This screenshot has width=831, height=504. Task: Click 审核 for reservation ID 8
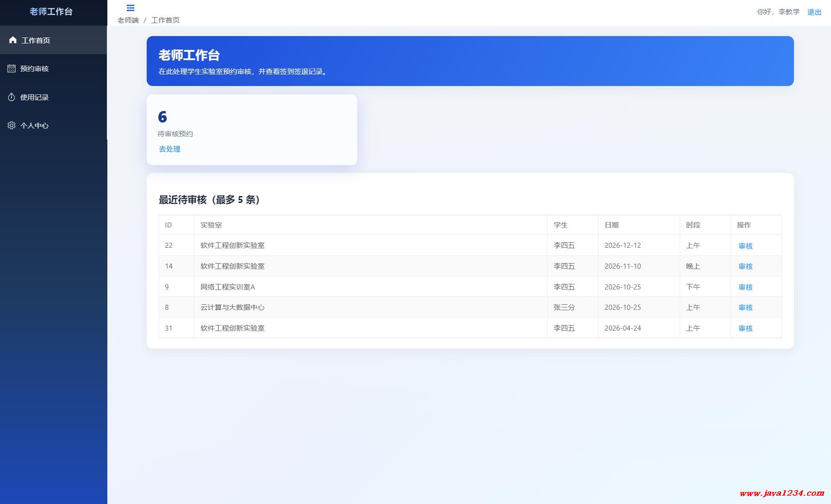[745, 307]
